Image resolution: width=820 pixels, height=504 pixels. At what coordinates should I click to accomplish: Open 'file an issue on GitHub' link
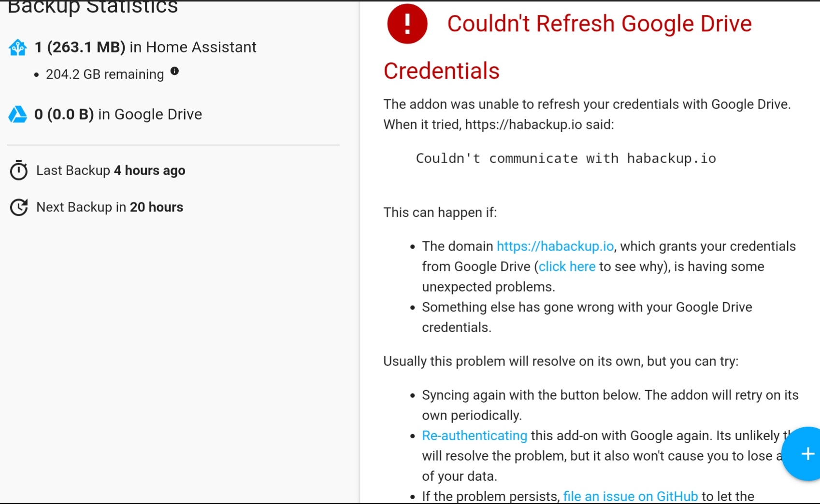coord(630,496)
